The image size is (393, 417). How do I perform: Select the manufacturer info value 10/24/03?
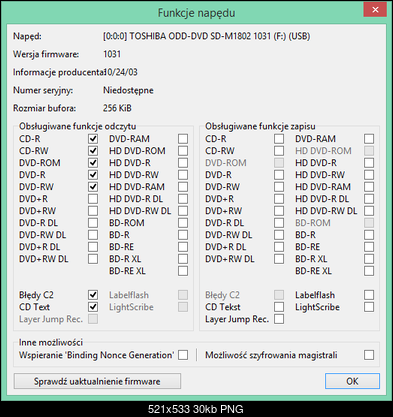pos(121,72)
